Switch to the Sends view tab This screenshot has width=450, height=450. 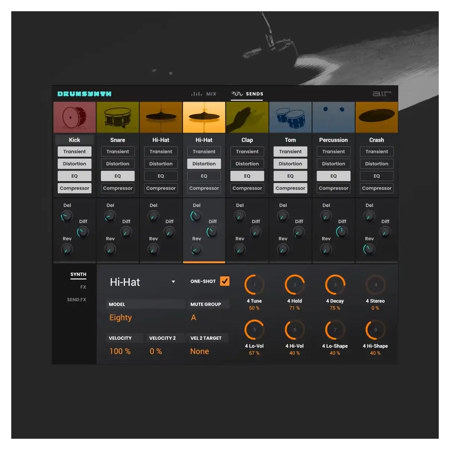coord(247,94)
